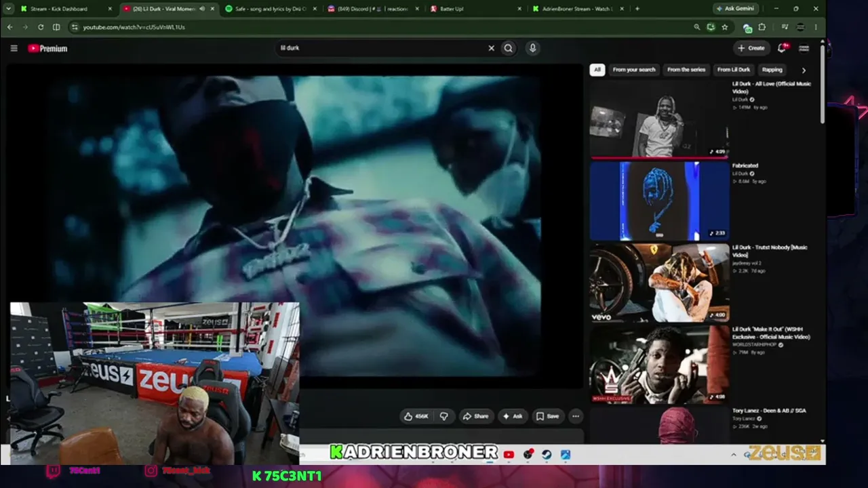This screenshot has height=488, width=868.
Task: Open 'Make It Out' WSHH video thumbnail
Action: tap(659, 365)
